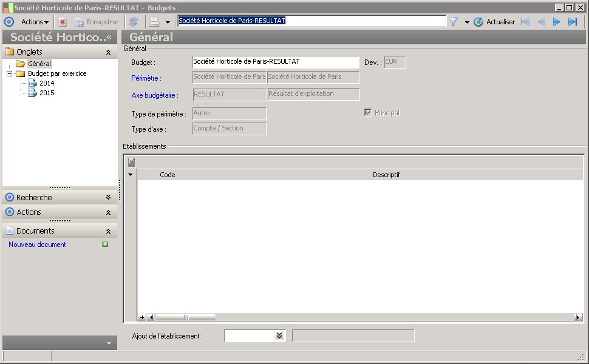Image resolution: width=589 pixels, height=364 pixels.
Task: Click the Onglets folder icon
Action: pyautogui.click(x=10, y=52)
